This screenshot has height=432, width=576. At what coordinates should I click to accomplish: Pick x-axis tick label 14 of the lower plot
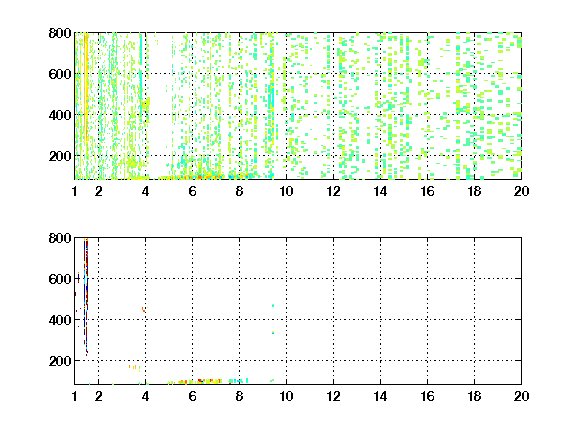(x=380, y=396)
